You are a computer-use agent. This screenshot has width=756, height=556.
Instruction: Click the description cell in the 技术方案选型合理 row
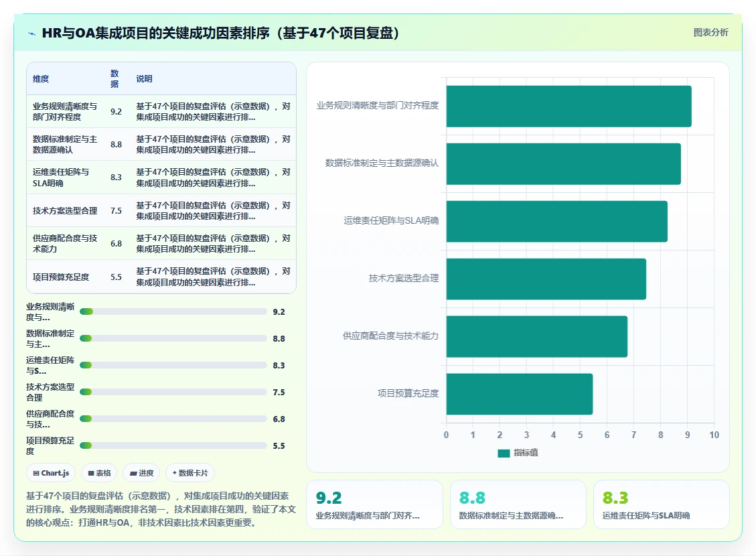point(213,211)
